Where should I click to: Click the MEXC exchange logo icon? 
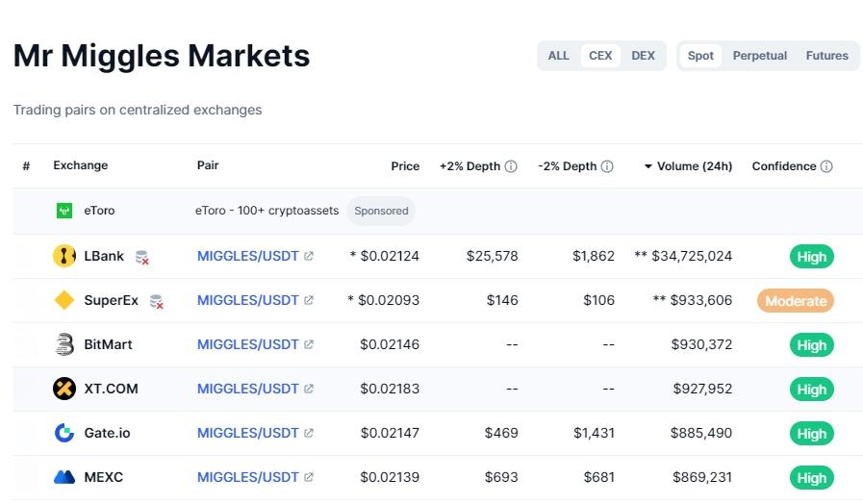click(x=64, y=477)
